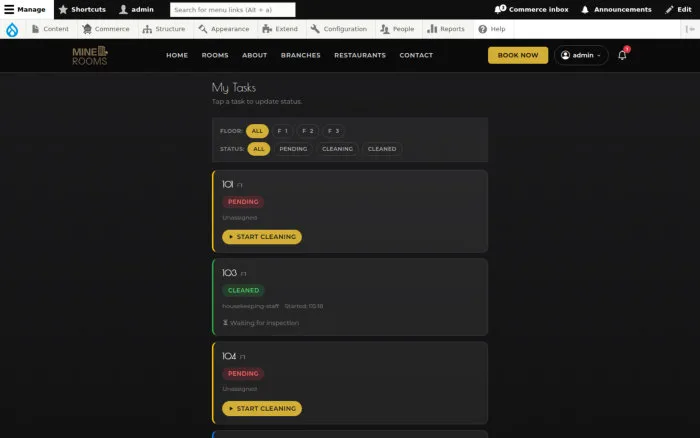Open the Extend admin menu
The height and width of the screenshot is (438, 700).
click(x=280, y=29)
